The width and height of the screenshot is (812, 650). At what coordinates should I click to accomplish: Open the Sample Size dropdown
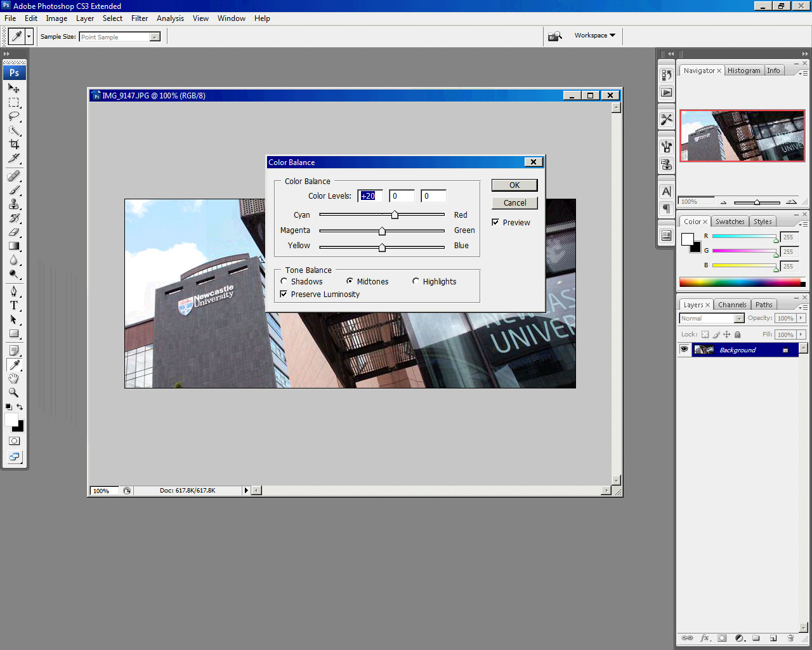click(x=154, y=37)
